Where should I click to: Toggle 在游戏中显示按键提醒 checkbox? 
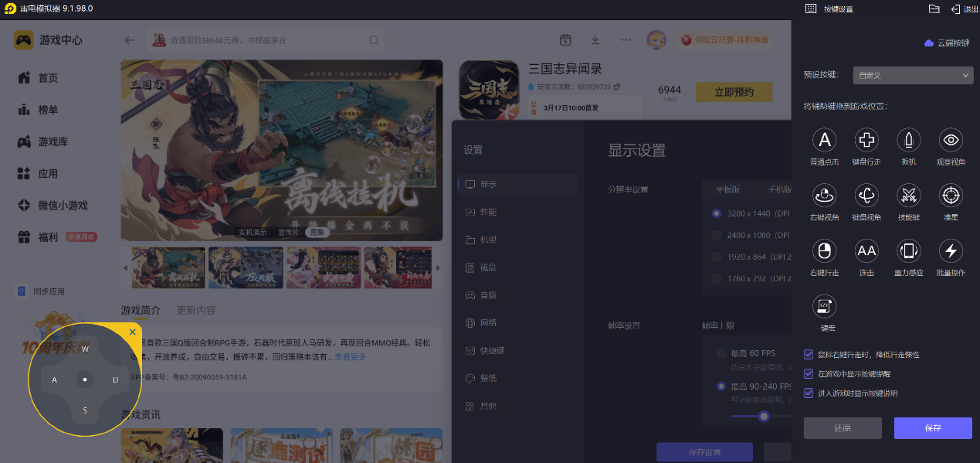click(809, 374)
